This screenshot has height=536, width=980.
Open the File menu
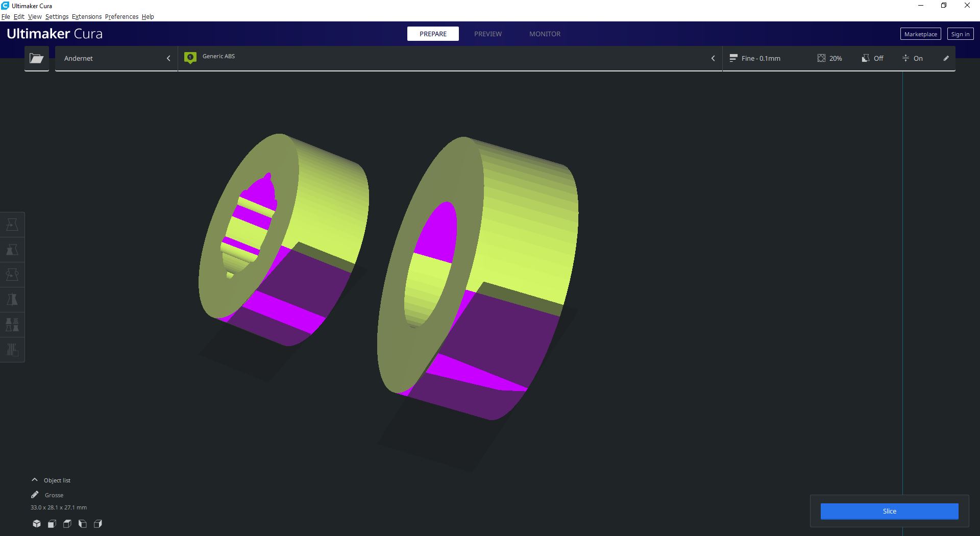tap(6, 16)
